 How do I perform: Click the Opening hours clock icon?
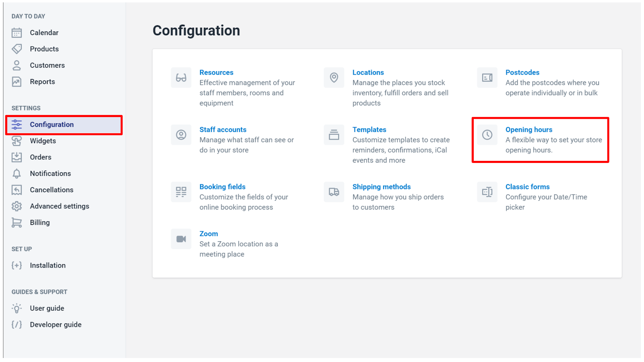[x=487, y=135]
